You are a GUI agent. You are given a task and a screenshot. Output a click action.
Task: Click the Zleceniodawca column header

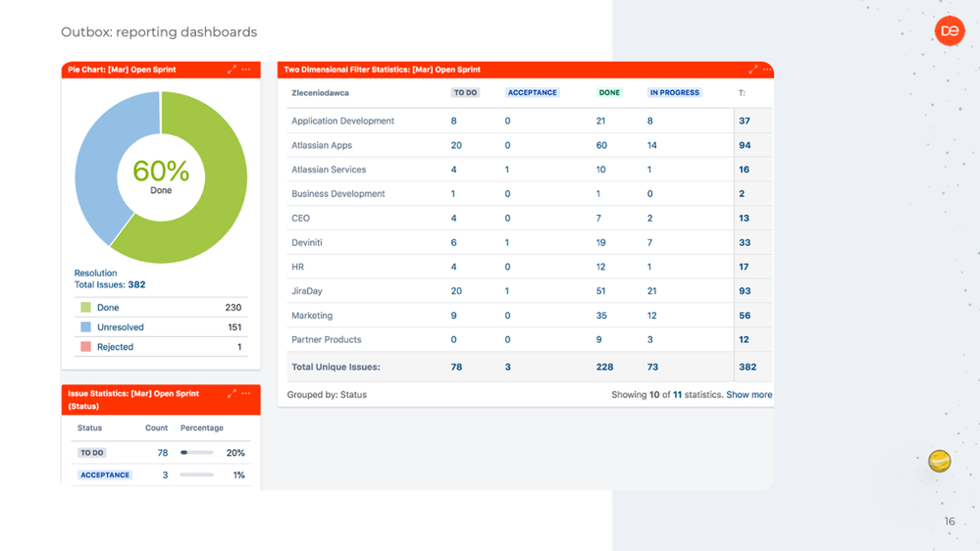pyautogui.click(x=320, y=93)
